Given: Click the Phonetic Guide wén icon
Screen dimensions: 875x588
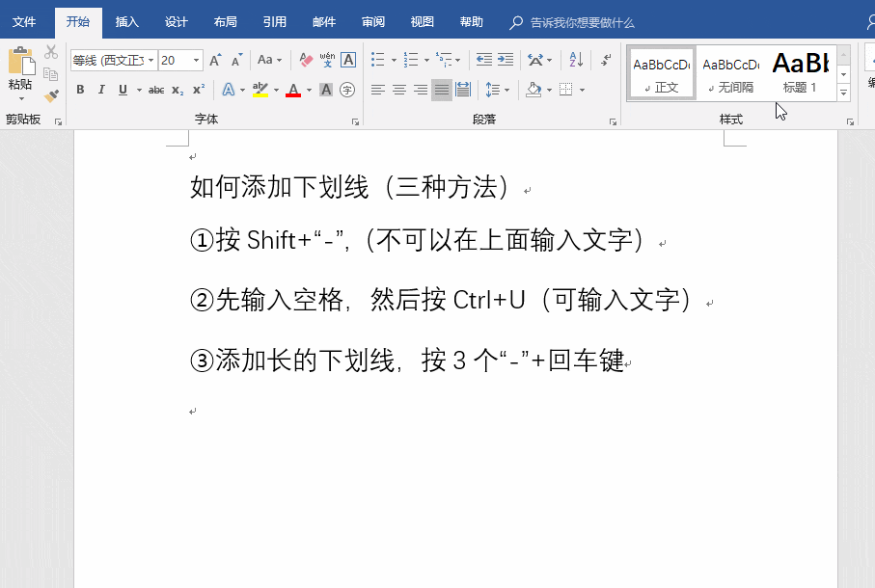Looking at the screenshot, I should pyautogui.click(x=327, y=60).
